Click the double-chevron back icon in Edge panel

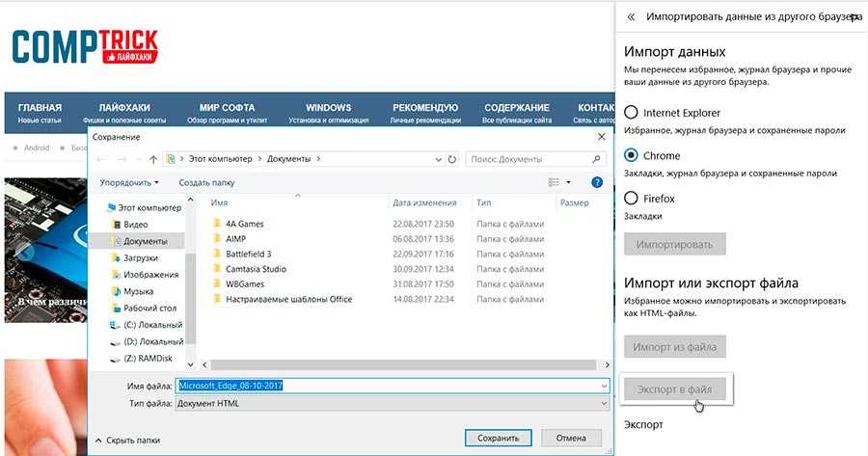pos(631,17)
